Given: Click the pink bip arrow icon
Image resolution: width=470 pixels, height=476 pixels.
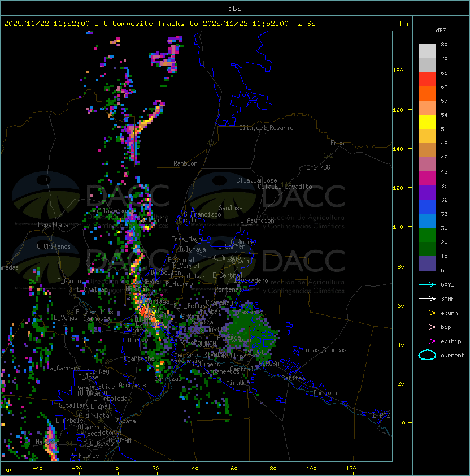Looking at the screenshot, I should (427, 327).
